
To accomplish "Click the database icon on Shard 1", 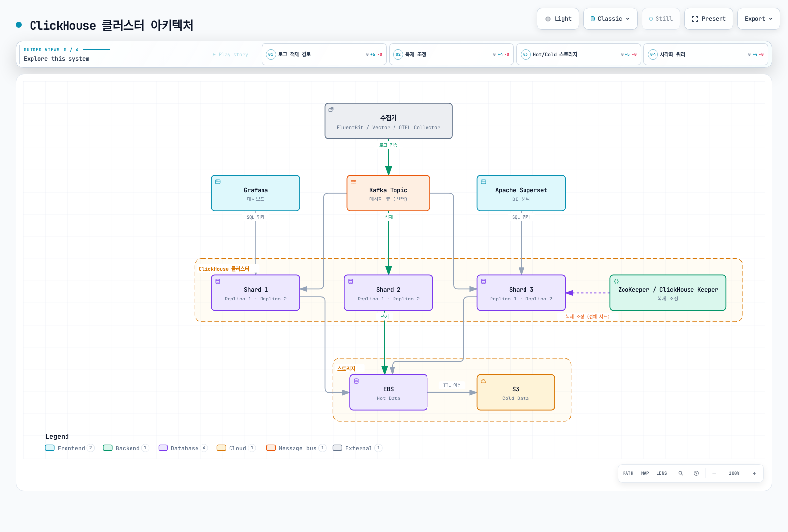I will [x=218, y=281].
